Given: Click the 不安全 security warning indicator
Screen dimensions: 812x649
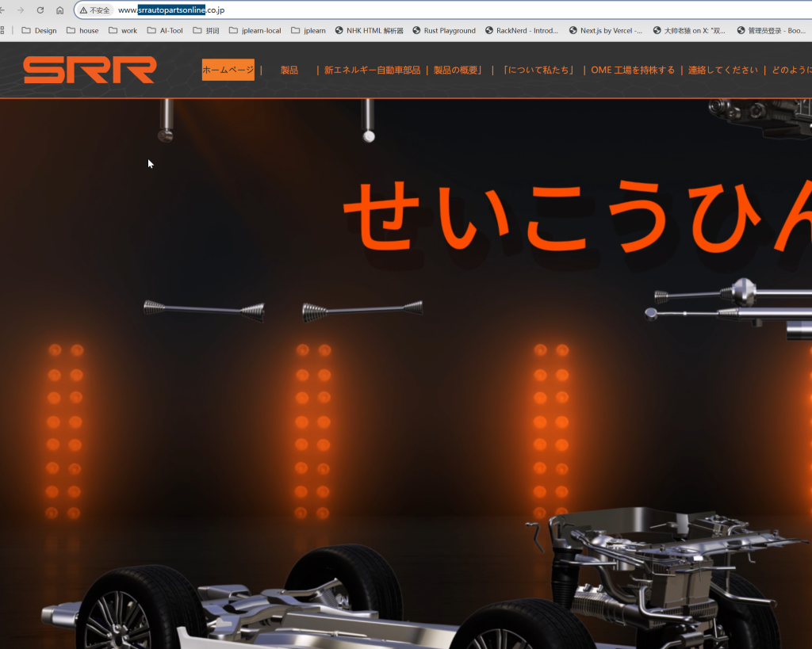Looking at the screenshot, I should [94, 10].
